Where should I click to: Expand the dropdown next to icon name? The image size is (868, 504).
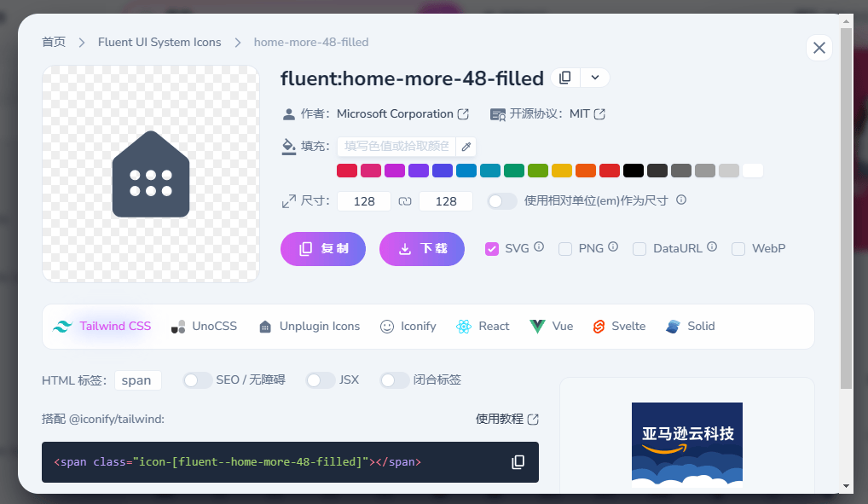coord(595,78)
